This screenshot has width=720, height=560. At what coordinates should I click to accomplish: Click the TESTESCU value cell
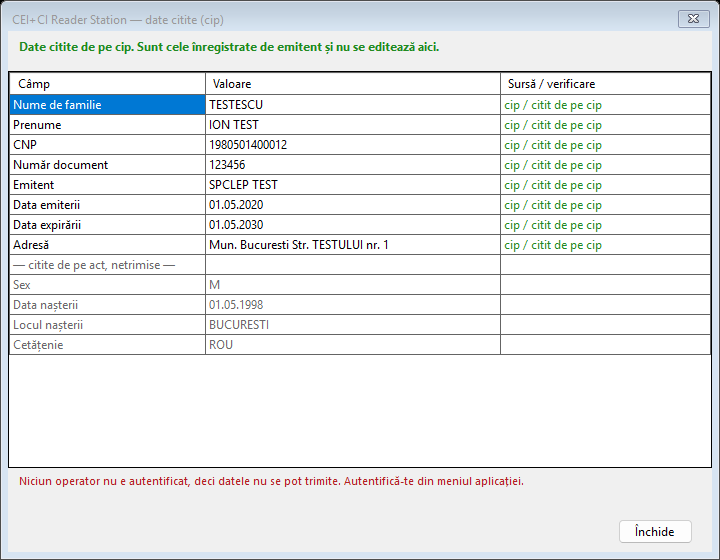click(353, 105)
